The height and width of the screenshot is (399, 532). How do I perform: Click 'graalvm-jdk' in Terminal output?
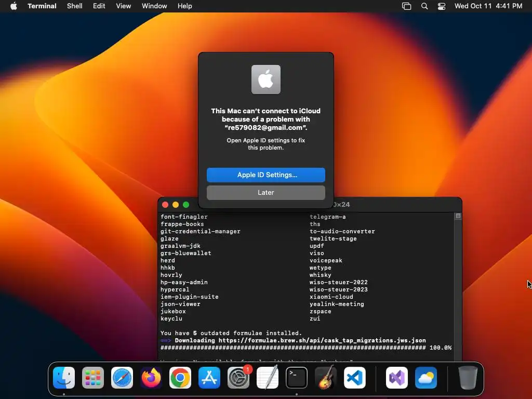click(180, 246)
